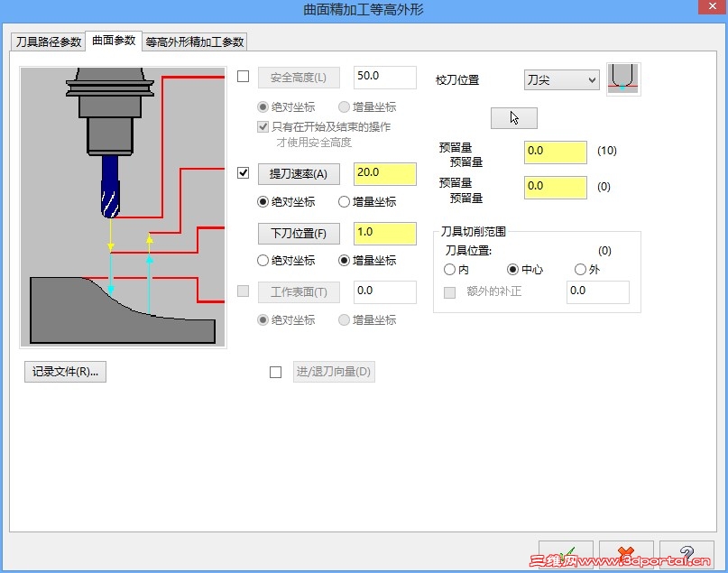Edit second 预留量 field next to (0)
This screenshot has width=728, height=573.
point(556,188)
